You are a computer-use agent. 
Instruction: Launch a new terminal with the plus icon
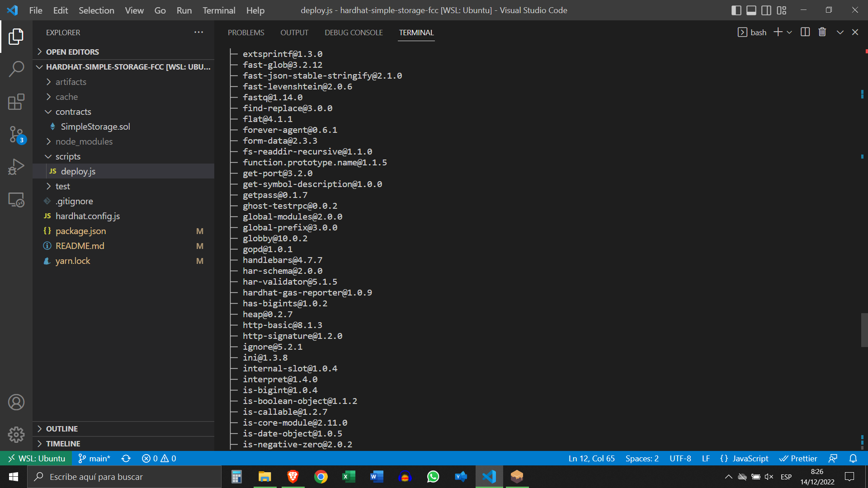pos(777,32)
